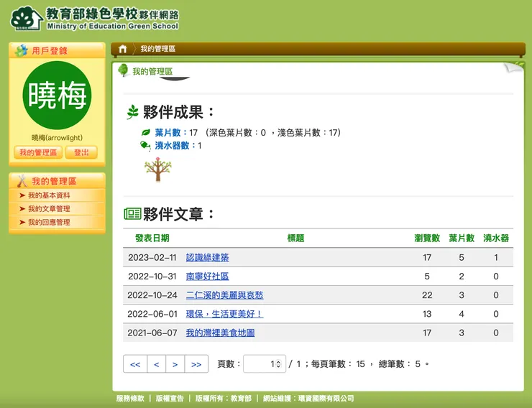
Task: Click the 葉片數 column header
Action: click(462, 238)
